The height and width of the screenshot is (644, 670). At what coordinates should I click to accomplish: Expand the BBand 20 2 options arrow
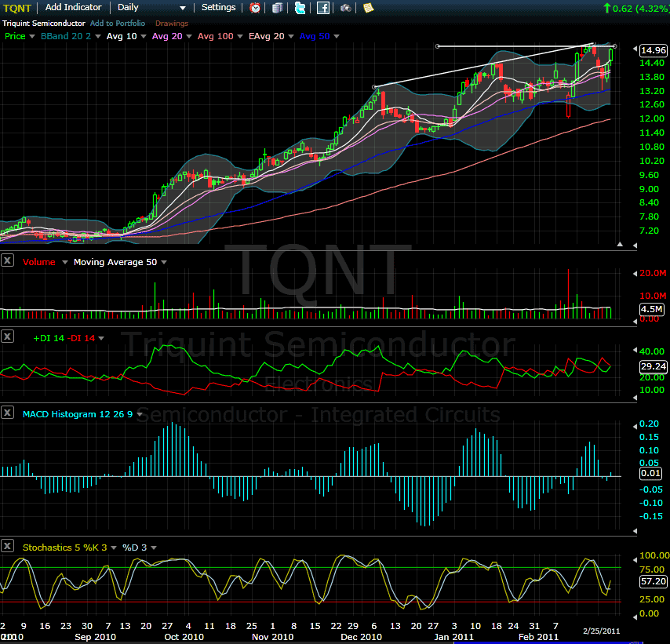click(x=98, y=36)
